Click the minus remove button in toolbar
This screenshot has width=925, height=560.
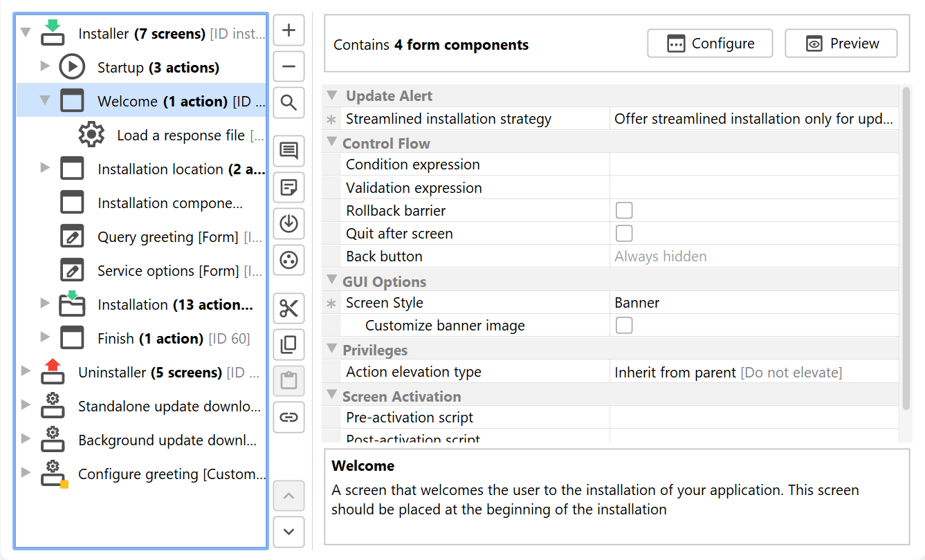(289, 67)
